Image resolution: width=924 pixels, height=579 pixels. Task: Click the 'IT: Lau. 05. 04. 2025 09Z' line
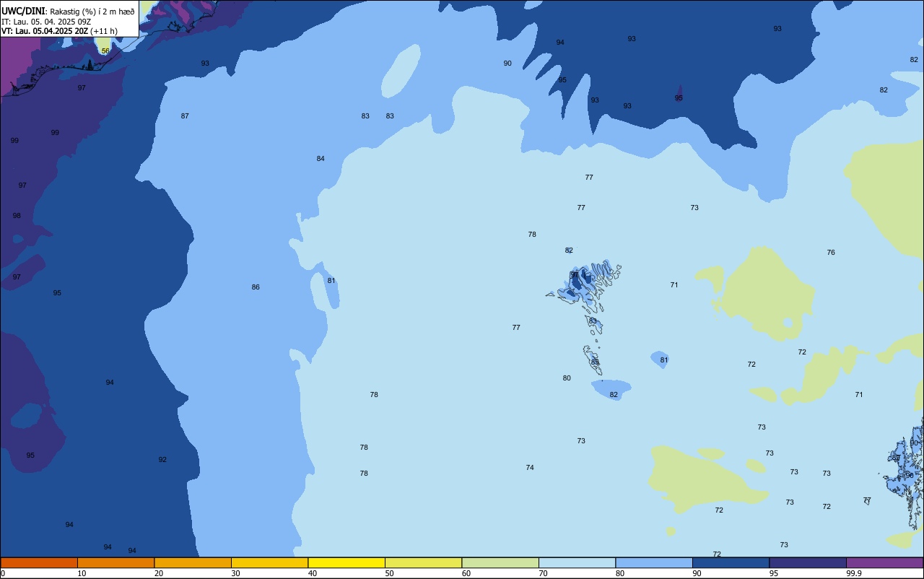[x=46, y=21]
